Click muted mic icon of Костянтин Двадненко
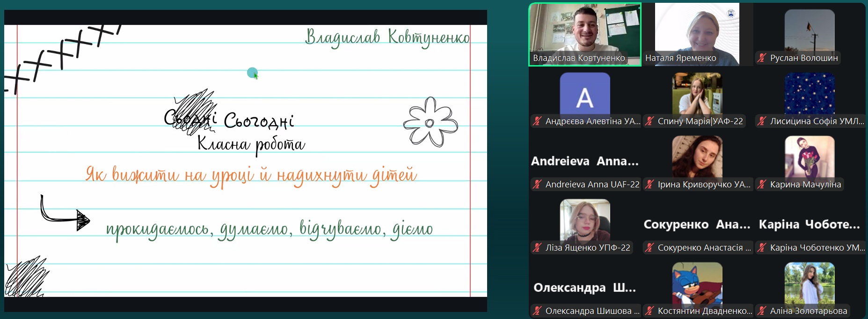 649,311
